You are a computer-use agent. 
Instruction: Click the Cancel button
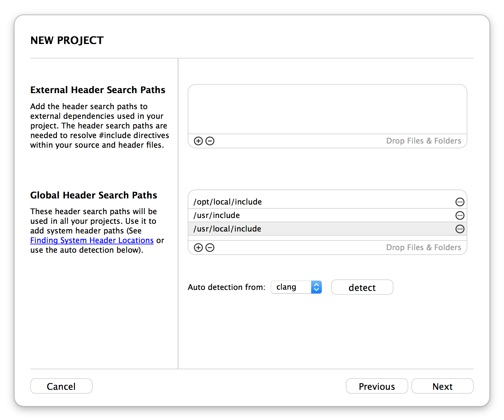[x=61, y=386]
